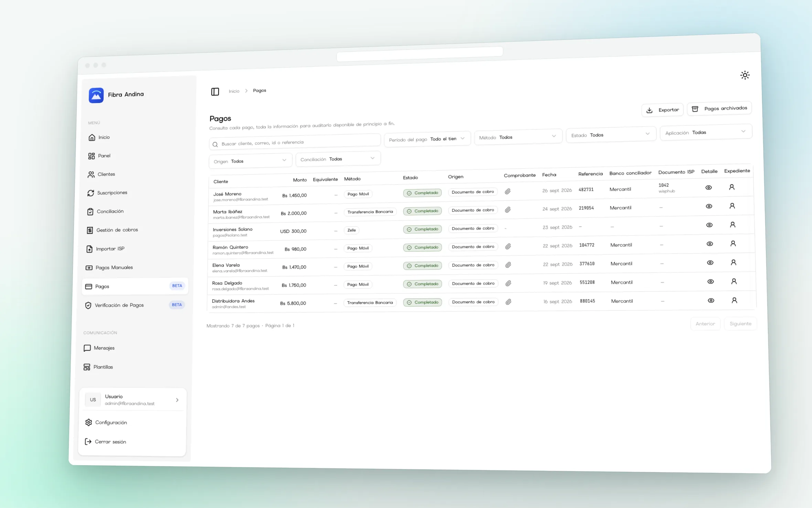Collapse the sidebar using the panel icon

[x=215, y=92]
